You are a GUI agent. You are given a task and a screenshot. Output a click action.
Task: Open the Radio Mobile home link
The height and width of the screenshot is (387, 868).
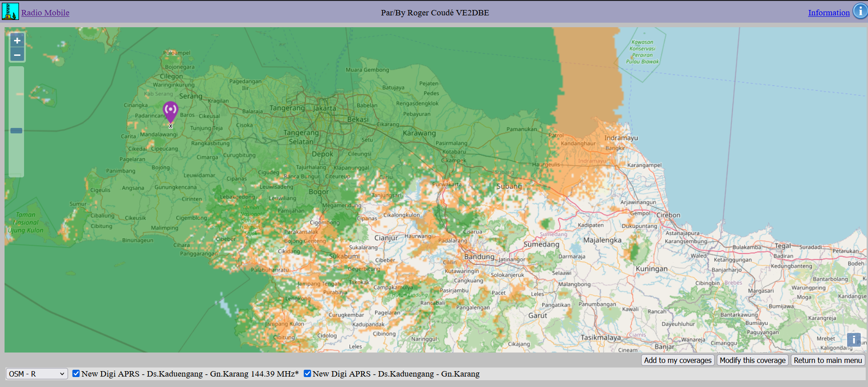tap(45, 13)
